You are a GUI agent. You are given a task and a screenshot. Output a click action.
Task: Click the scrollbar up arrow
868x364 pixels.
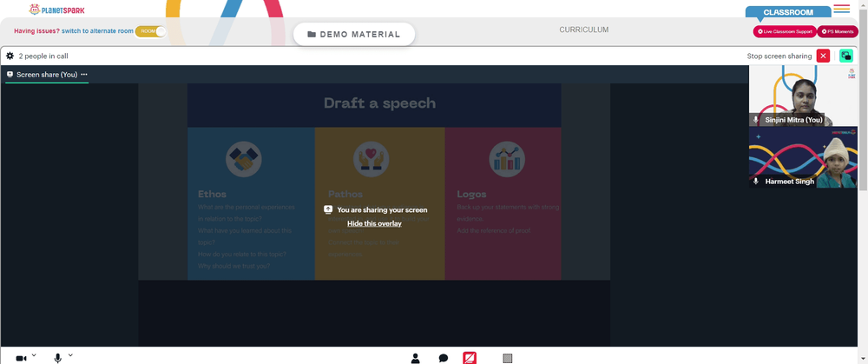click(x=863, y=3)
